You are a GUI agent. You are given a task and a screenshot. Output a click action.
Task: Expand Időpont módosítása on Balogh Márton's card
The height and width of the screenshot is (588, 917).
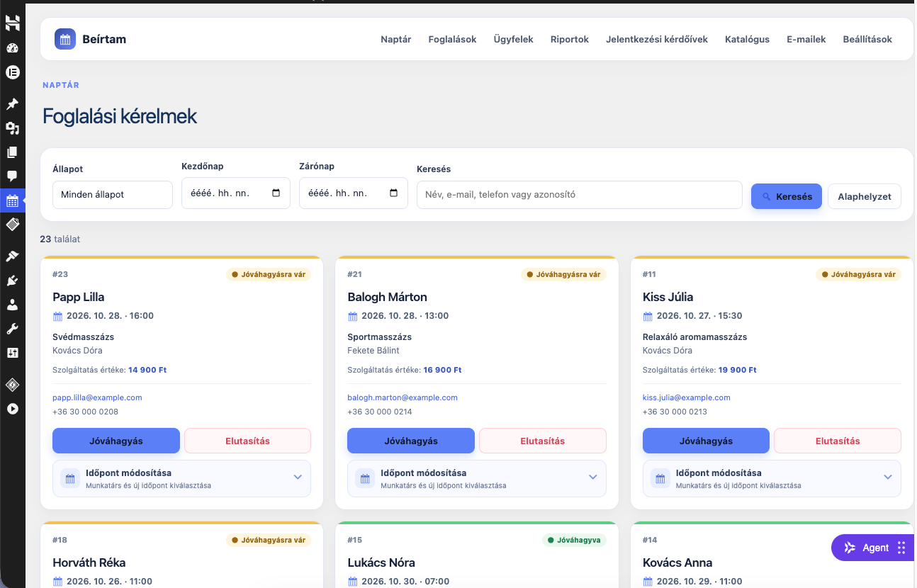476,478
